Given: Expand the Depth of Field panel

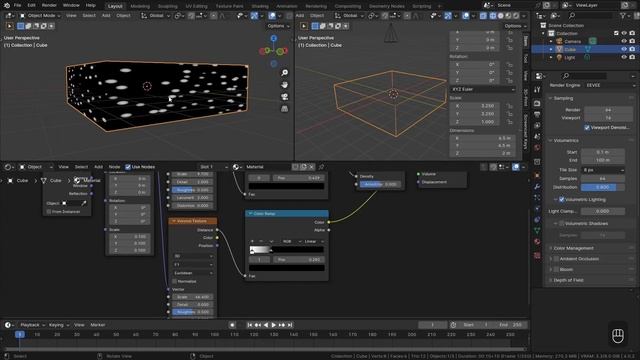Looking at the screenshot, I should [x=568, y=280].
